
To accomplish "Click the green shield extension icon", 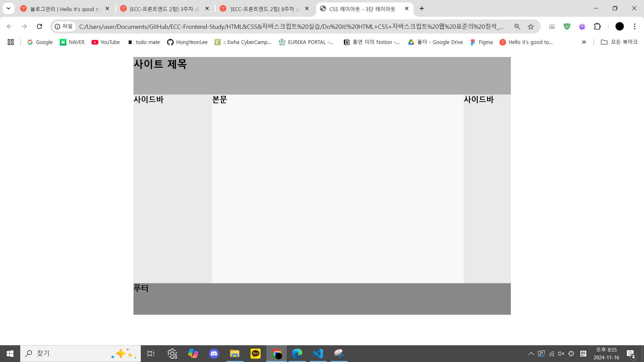I will [567, 26].
